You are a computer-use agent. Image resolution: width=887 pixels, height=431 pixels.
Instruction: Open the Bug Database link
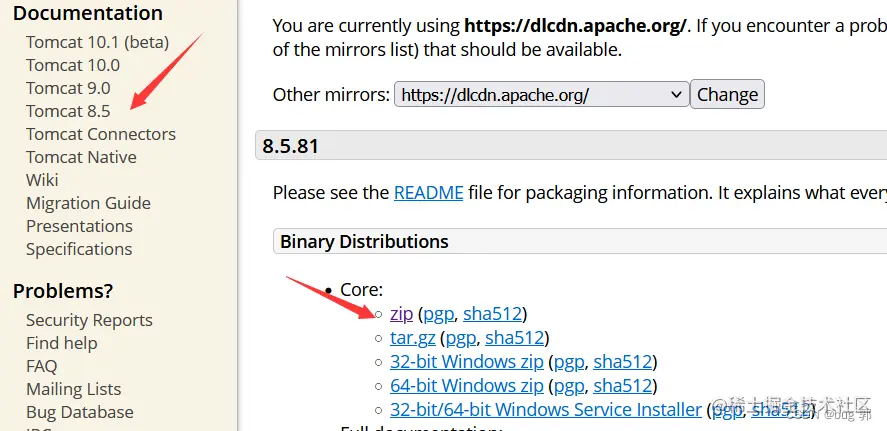(80, 412)
